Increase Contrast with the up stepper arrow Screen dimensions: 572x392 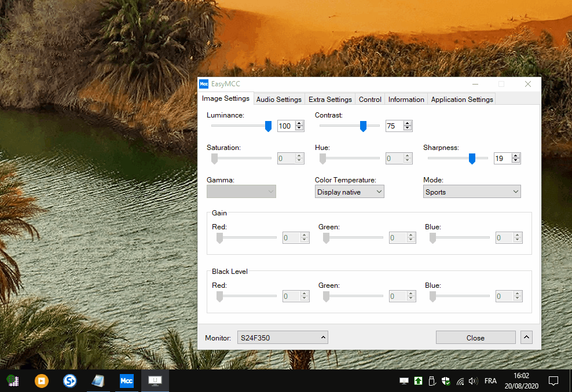tap(408, 123)
